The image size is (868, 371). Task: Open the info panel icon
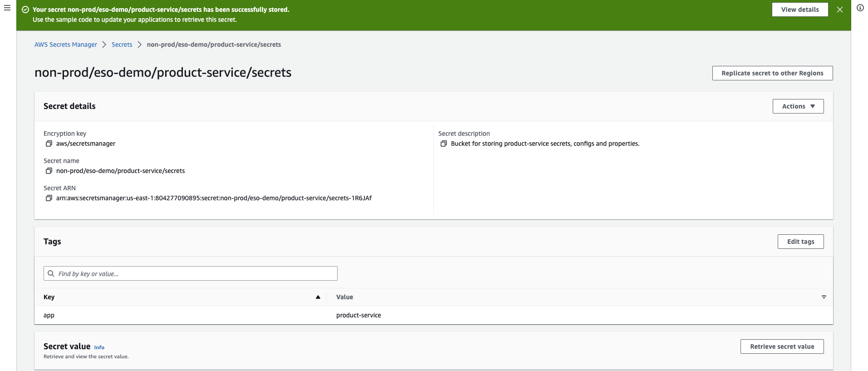coord(860,8)
